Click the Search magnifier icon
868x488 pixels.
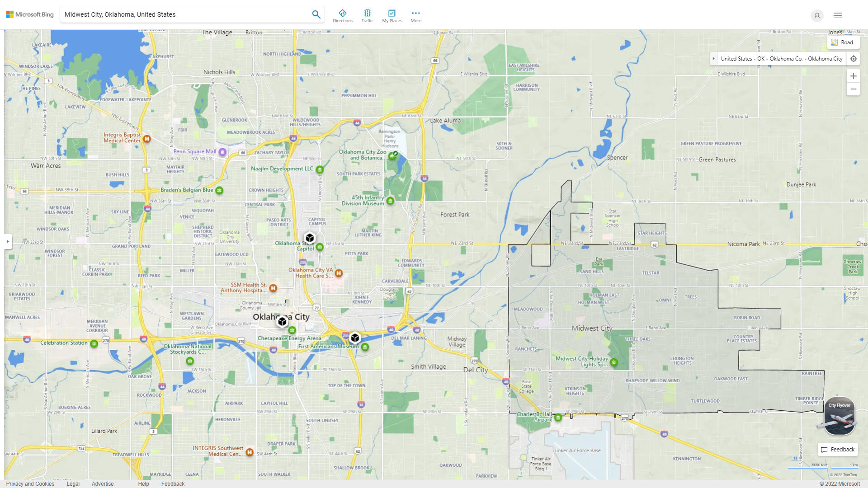pyautogui.click(x=316, y=14)
